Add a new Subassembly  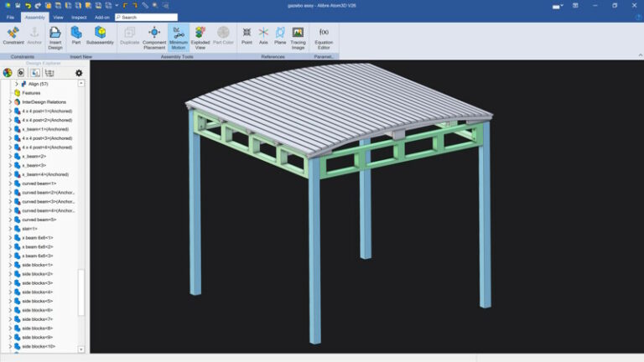(100, 36)
